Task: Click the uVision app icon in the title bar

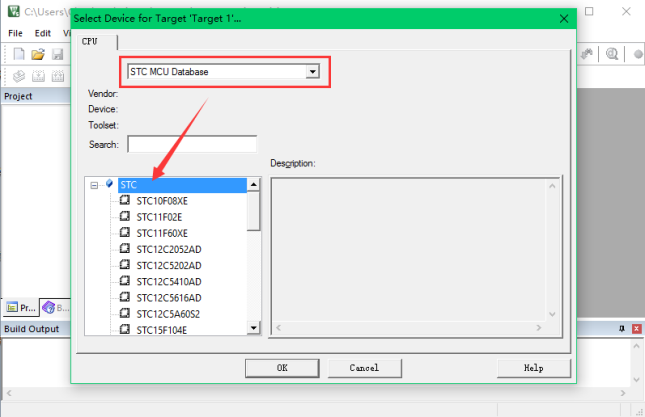Action: point(14,11)
